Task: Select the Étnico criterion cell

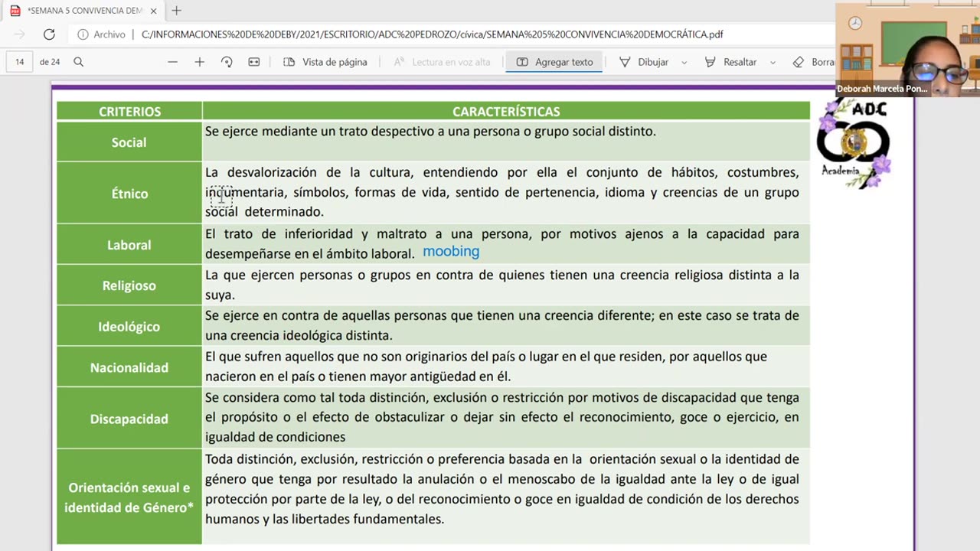Action: pyautogui.click(x=129, y=194)
